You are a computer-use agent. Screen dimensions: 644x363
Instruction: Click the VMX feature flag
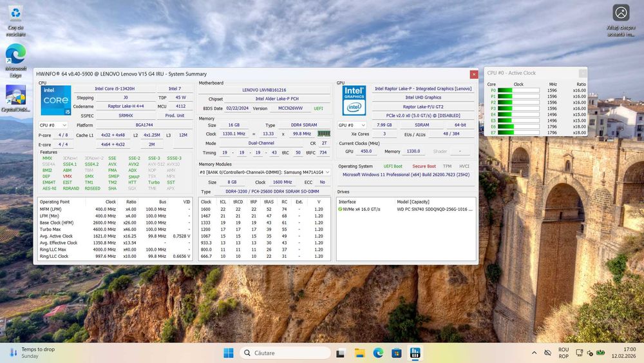[x=68, y=177]
